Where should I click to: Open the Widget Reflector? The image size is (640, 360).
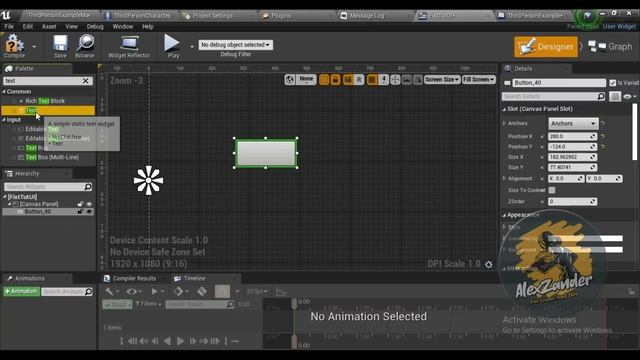pyautogui.click(x=129, y=43)
